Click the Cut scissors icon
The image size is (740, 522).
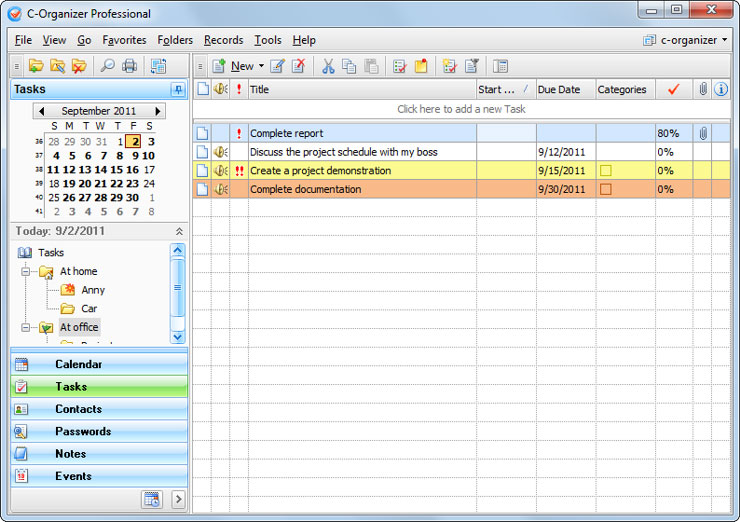tap(327, 66)
